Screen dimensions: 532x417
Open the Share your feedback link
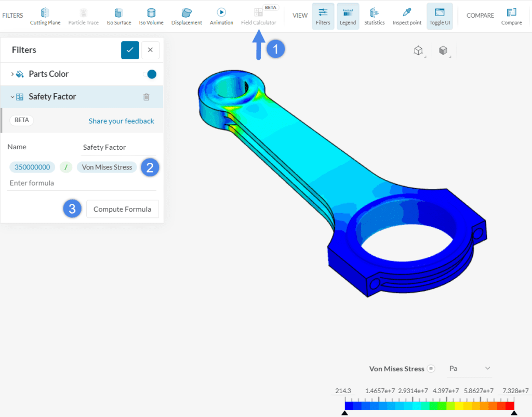[121, 121]
